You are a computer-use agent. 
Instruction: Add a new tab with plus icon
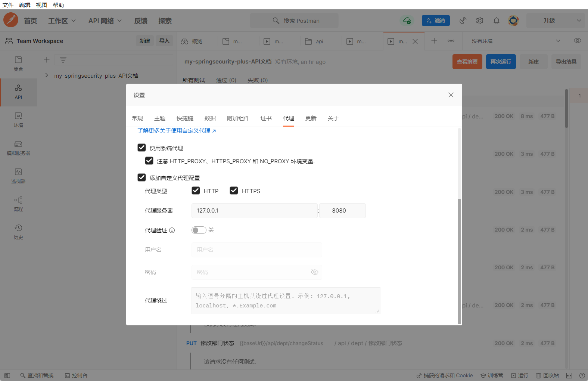pos(434,41)
